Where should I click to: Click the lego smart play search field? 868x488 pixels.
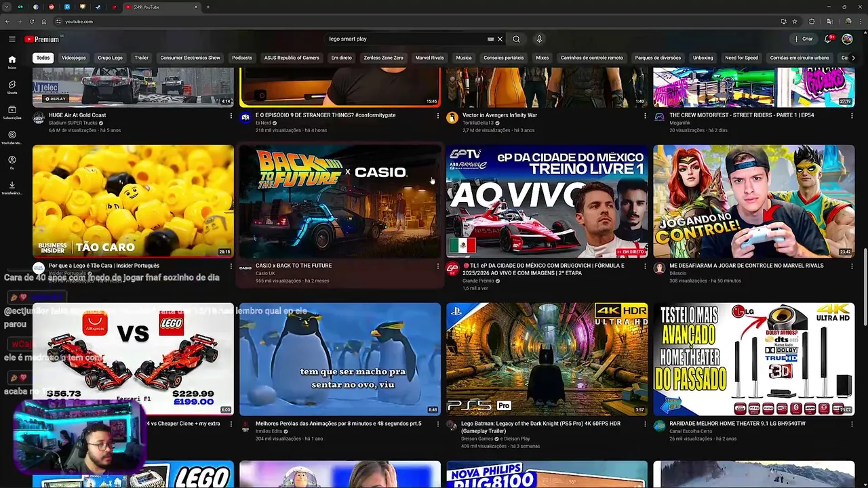[x=407, y=39]
